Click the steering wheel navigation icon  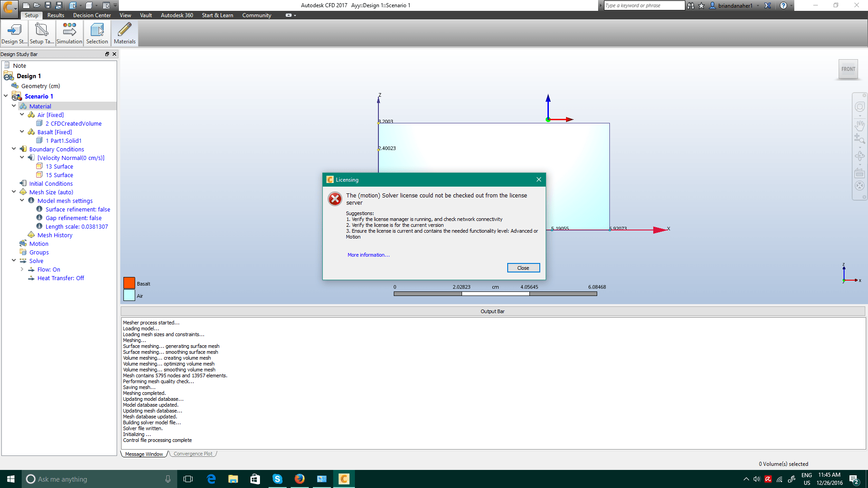(859, 107)
